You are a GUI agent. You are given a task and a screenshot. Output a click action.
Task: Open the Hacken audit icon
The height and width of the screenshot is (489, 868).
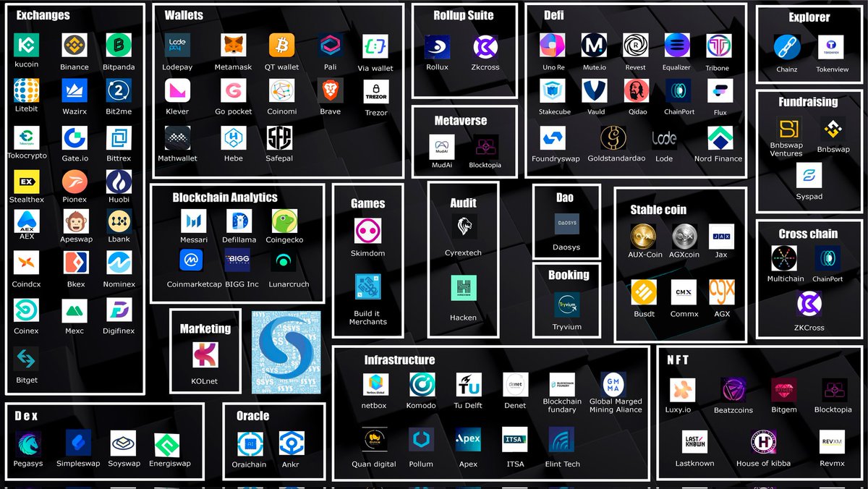click(x=464, y=289)
